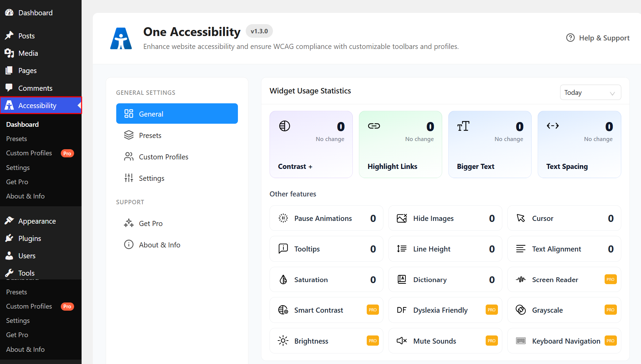Click the Help & Support link
This screenshot has width=641, height=364.
(598, 38)
